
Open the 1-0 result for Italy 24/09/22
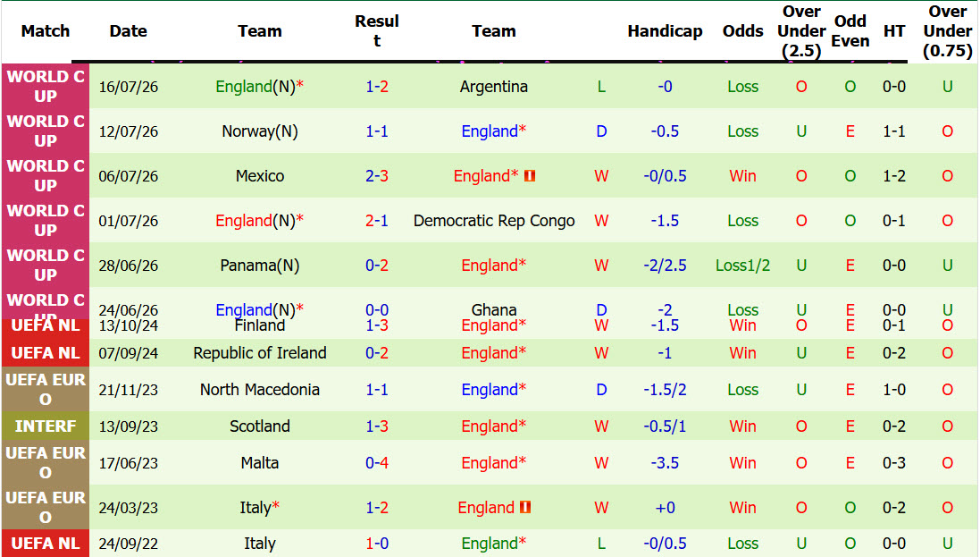[x=377, y=544]
